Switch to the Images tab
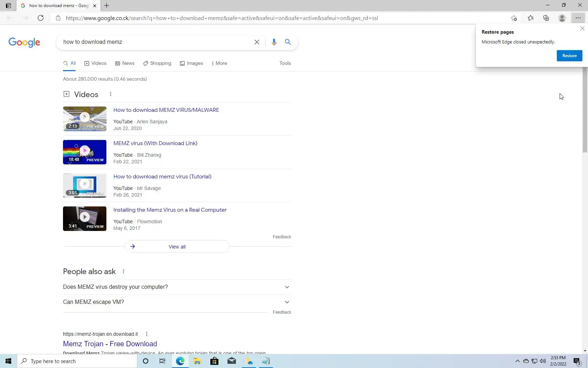Screen dimensions: 588x368 (x=191, y=63)
